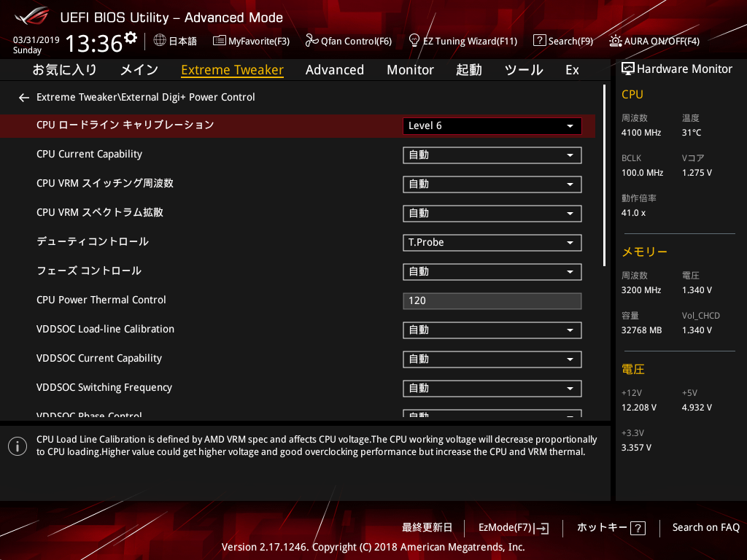
Task: Open VDDSOC Load-line Calibration dropdown
Action: tap(492, 330)
